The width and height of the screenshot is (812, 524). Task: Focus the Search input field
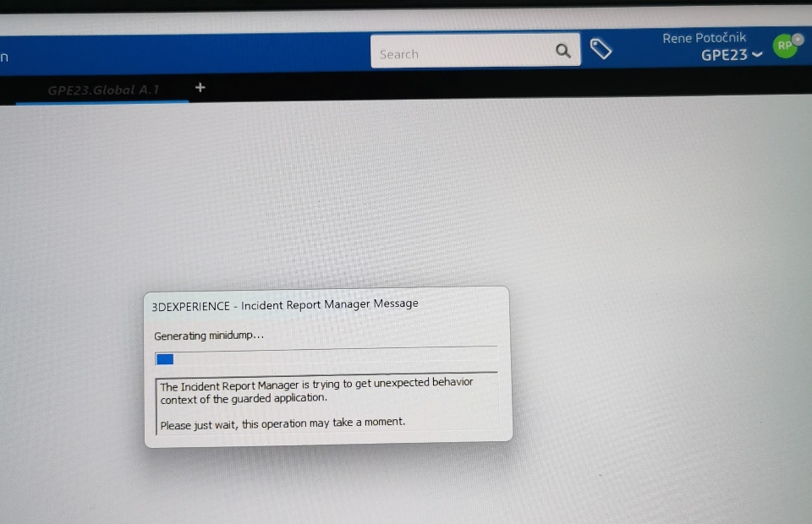click(475, 52)
